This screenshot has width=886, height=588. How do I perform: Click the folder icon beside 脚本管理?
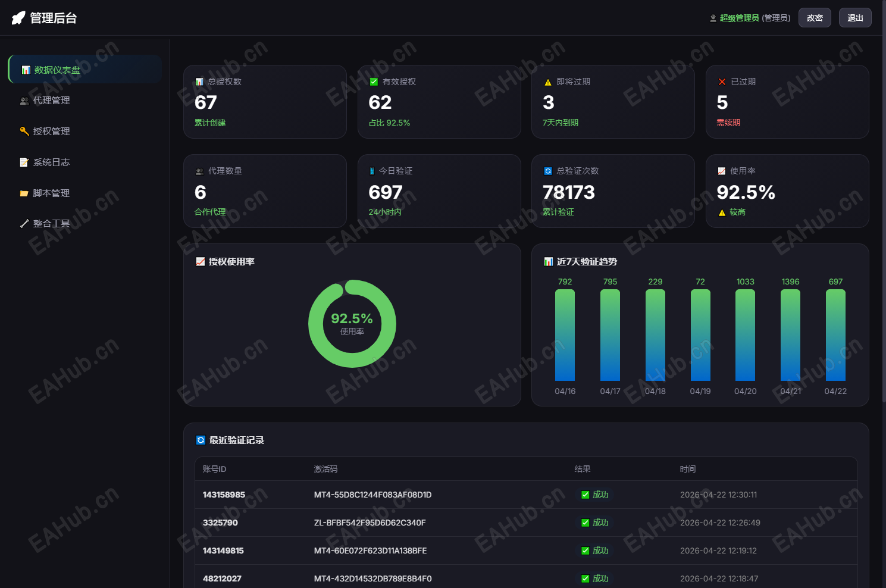pos(24,193)
